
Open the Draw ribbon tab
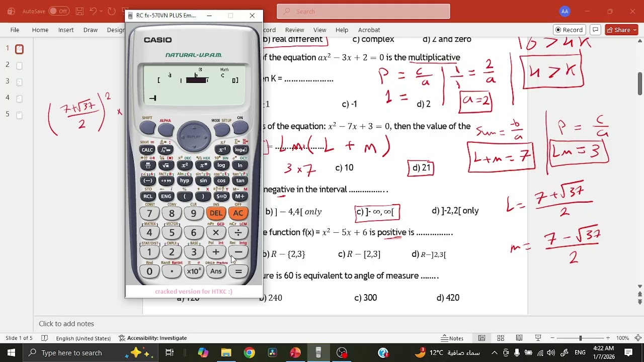[x=91, y=30]
